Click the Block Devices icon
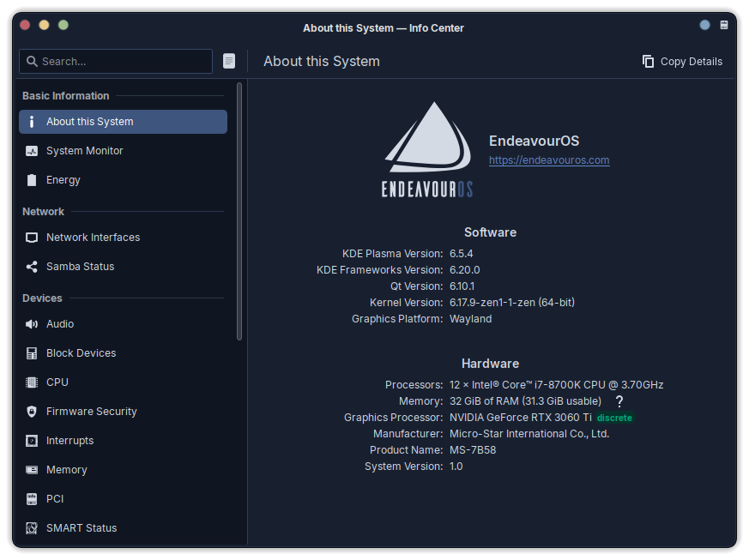This screenshot has height=560, width=749. (x=32, y=353)
